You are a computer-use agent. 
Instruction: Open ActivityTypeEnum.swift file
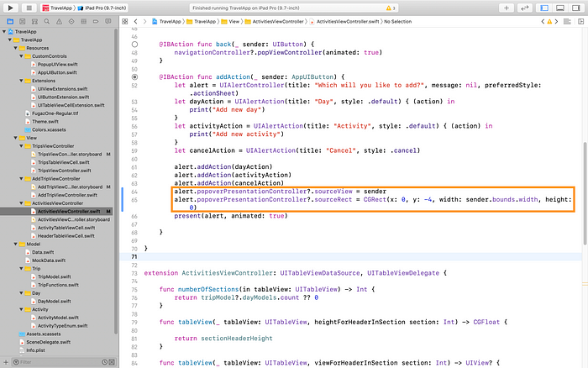62,326
